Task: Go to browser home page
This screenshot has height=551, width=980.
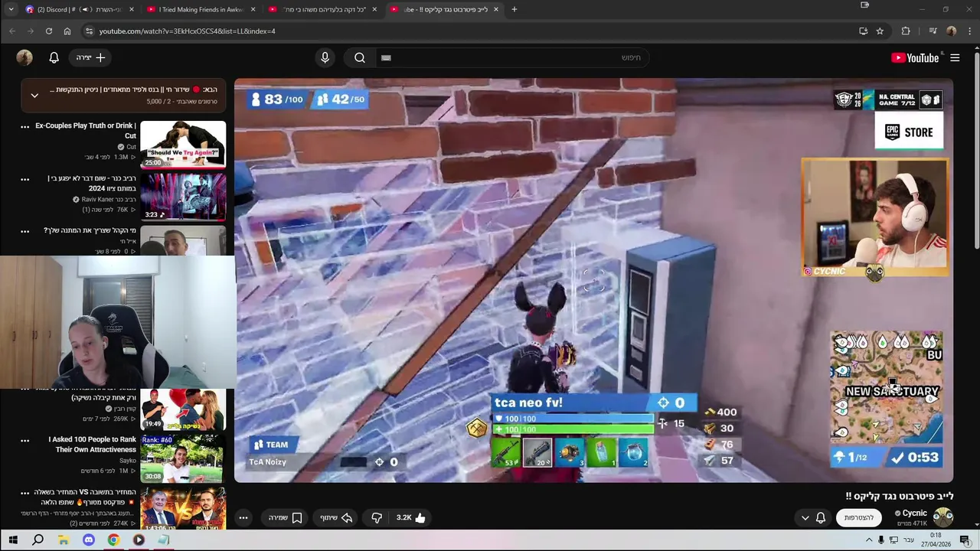Action: (67, 31)
